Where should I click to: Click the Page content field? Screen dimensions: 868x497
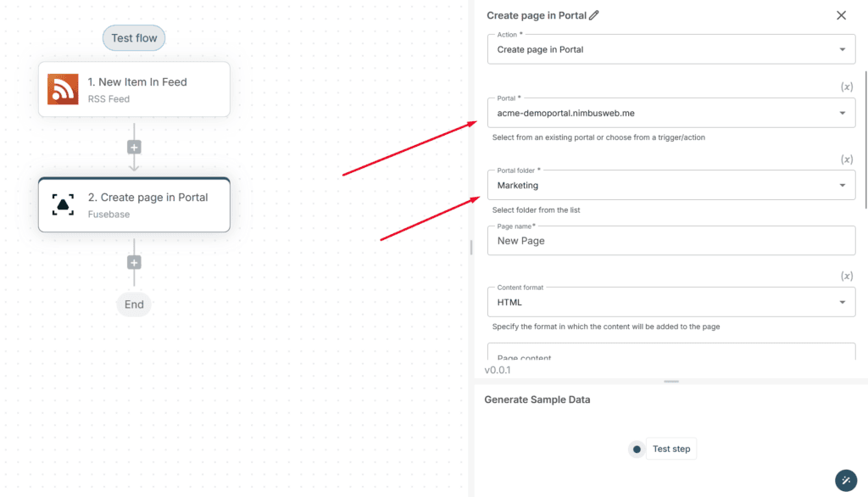point(671,352)
